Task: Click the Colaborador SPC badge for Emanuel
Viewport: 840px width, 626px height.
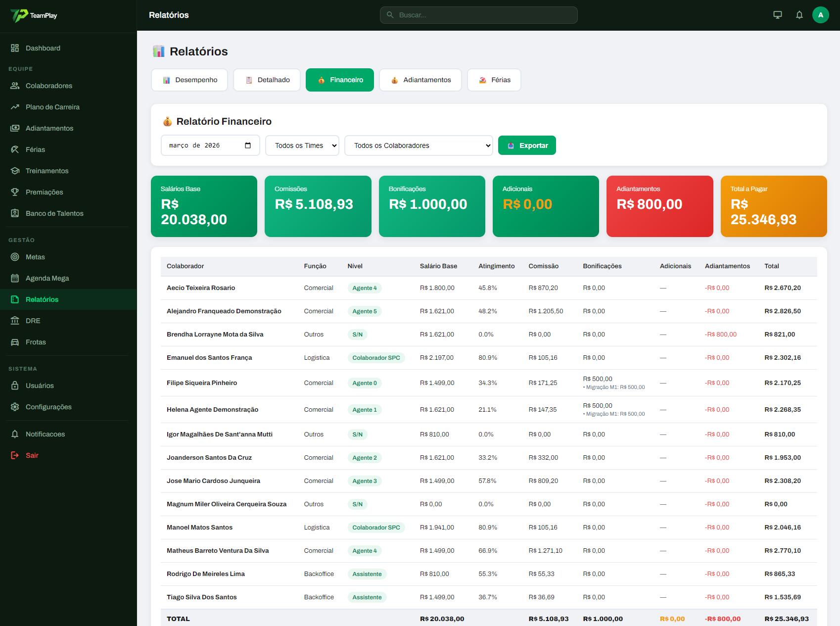Action: point(376,358)
